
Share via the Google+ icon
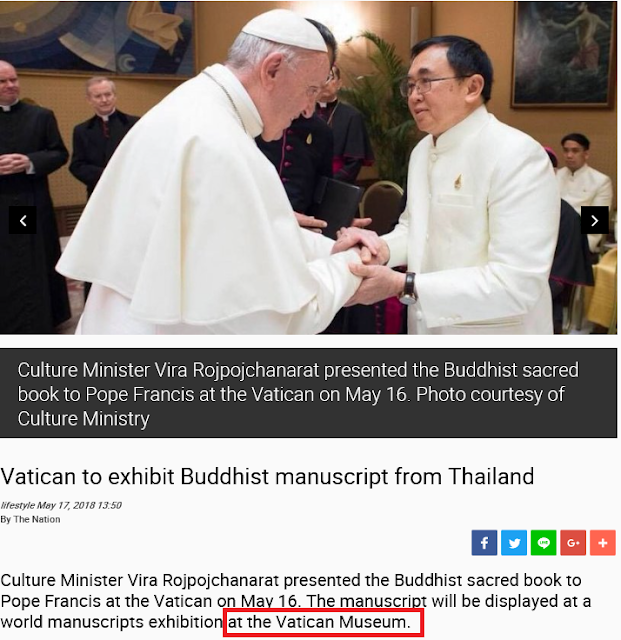point(573,542)
